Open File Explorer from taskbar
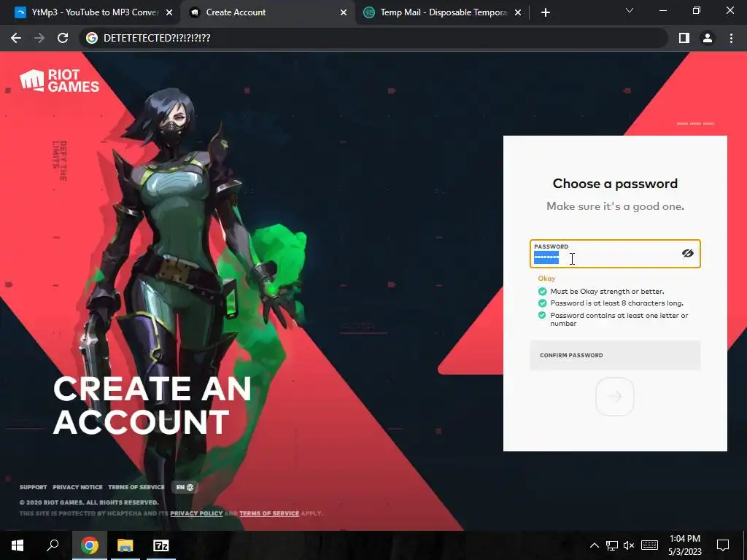 125,545
